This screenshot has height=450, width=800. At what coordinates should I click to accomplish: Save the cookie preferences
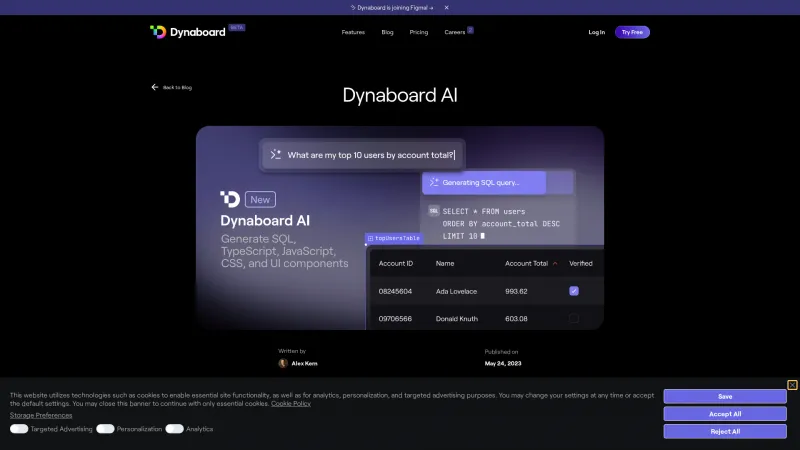[x=725, y=396]
